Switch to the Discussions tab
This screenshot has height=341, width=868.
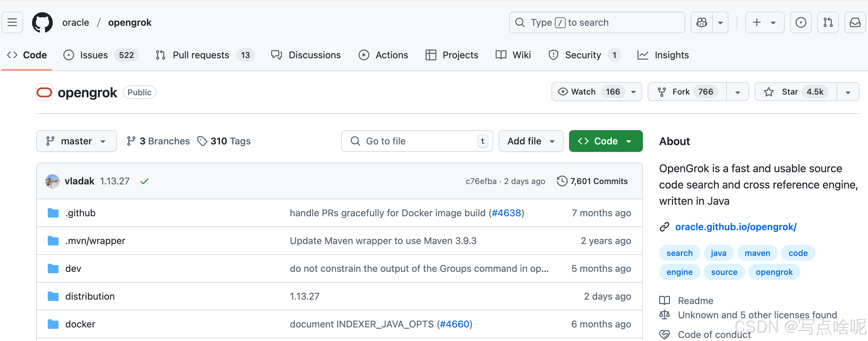pyautogui.click(x=306, y=55)
